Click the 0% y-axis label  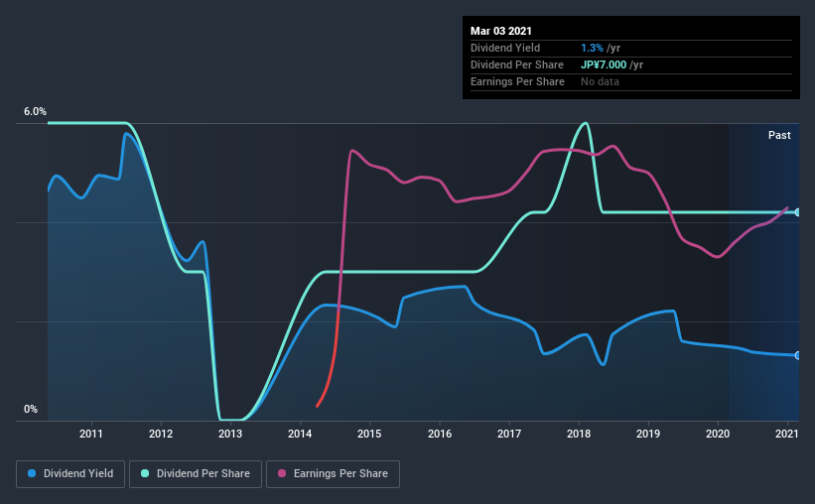(31, 410)
